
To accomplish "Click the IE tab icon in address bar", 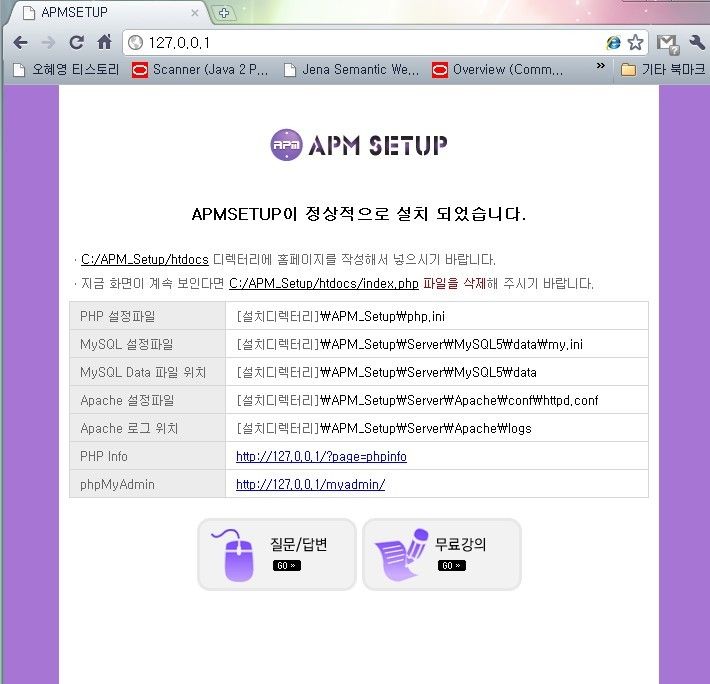I will (x=614, y=43).
